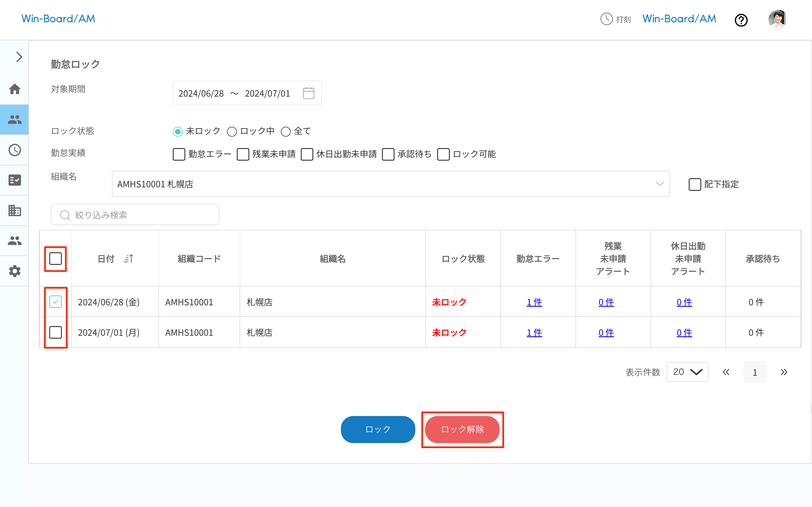
Task: Click the 打刻 clock icon in header
Action: [x=606, y=19]
